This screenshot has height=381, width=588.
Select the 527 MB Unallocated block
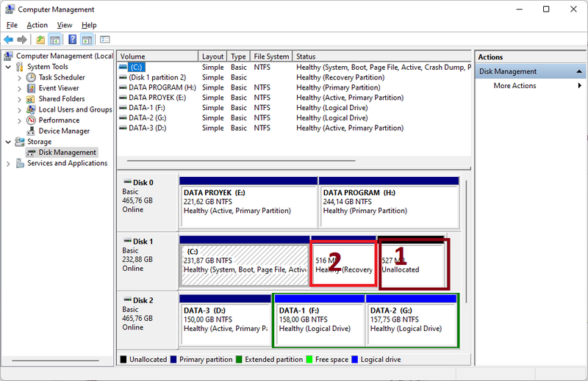coord(412,261)
